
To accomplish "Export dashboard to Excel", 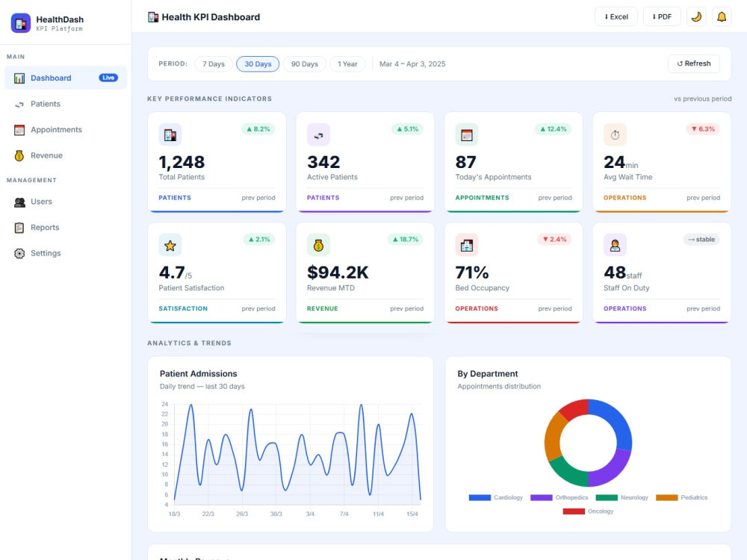I will [x=616, y=16].
